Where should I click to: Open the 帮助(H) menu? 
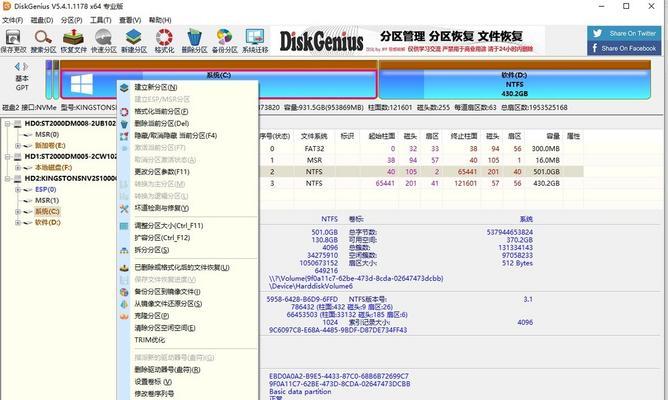160,20
